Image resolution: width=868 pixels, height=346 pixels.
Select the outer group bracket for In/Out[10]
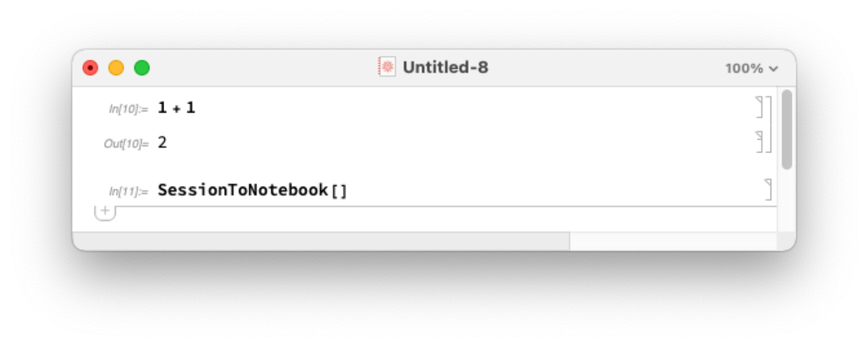pyautogui.click(x=769, y=125)
